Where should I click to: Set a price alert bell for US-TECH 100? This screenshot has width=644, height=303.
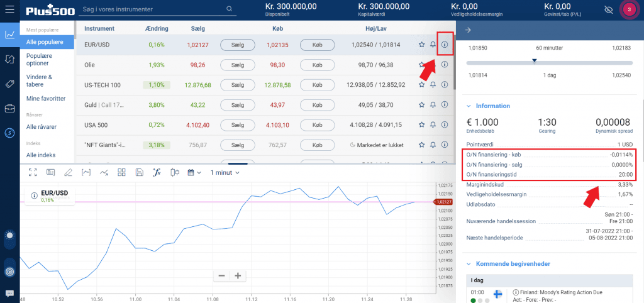[433, 85]
